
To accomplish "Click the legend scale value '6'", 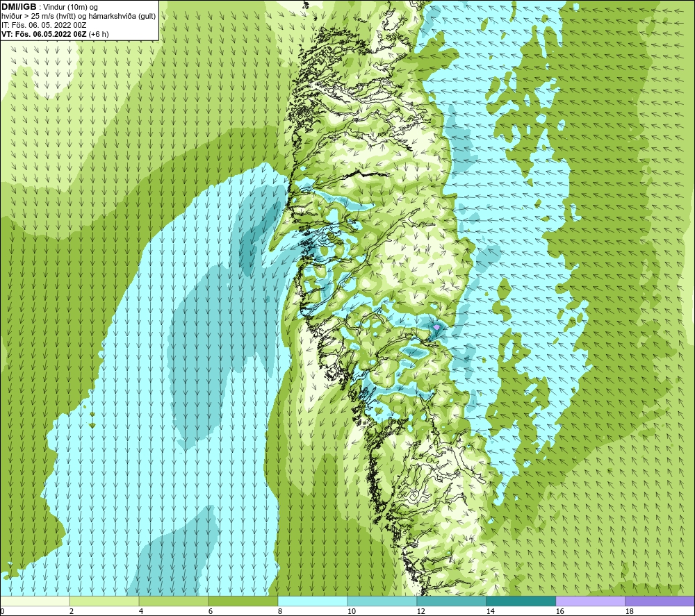I will tap(210, 612).
